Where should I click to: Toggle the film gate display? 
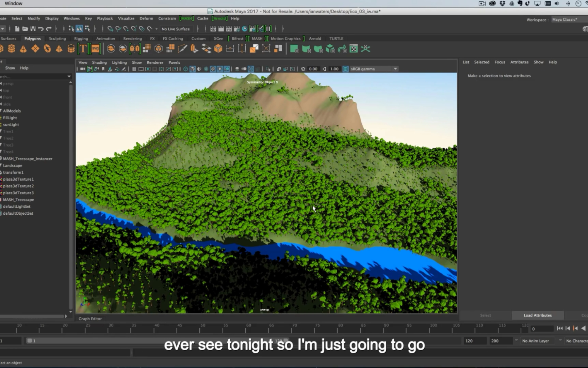(x=141, y=69)
